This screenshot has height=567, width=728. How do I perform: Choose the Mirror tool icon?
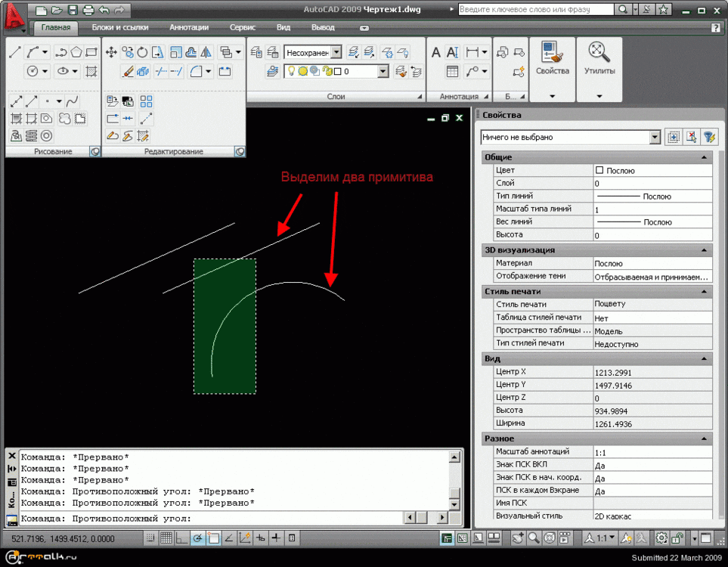[206, 52]
